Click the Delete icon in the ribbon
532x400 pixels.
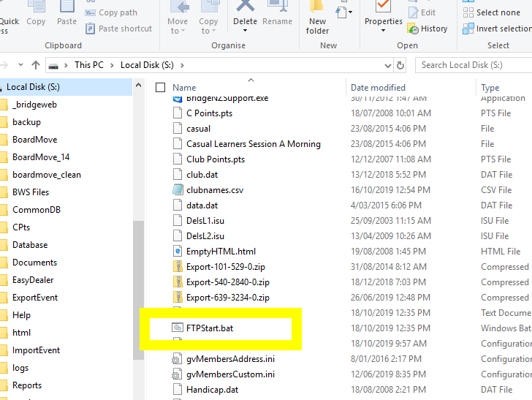pos(245,7)
